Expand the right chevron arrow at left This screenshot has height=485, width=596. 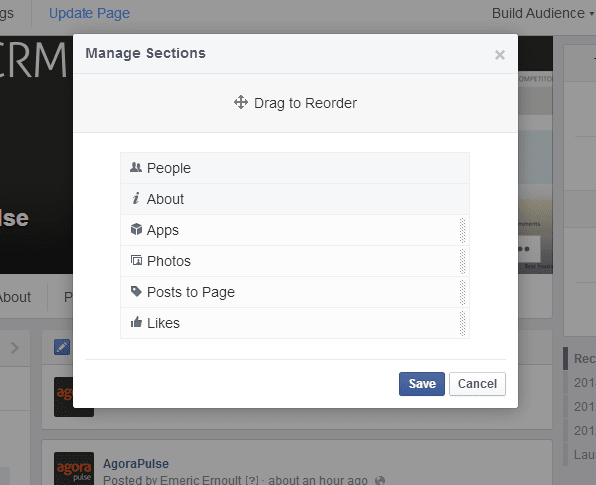tap(14, 348)
